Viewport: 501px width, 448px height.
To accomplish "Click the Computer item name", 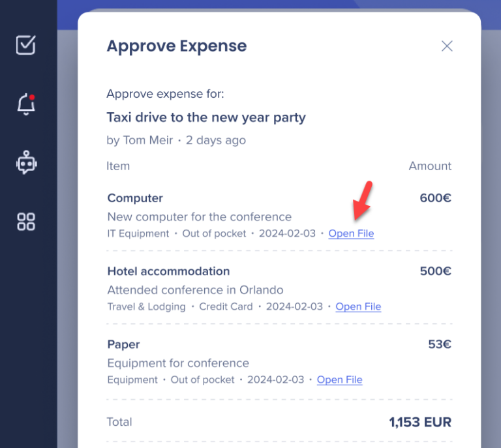I will coord(135,198).
